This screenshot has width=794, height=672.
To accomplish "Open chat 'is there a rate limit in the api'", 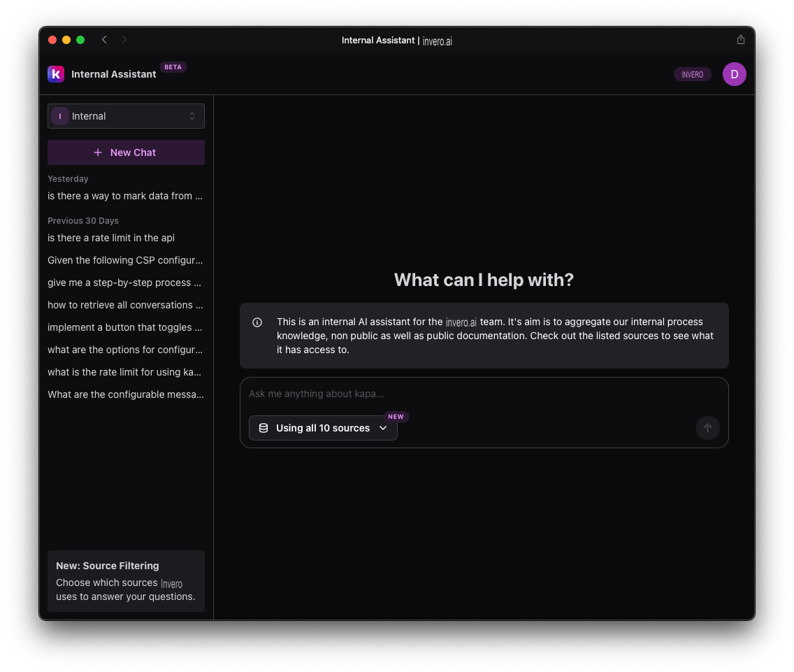I will pyautogui.click(x=111, y=238).
